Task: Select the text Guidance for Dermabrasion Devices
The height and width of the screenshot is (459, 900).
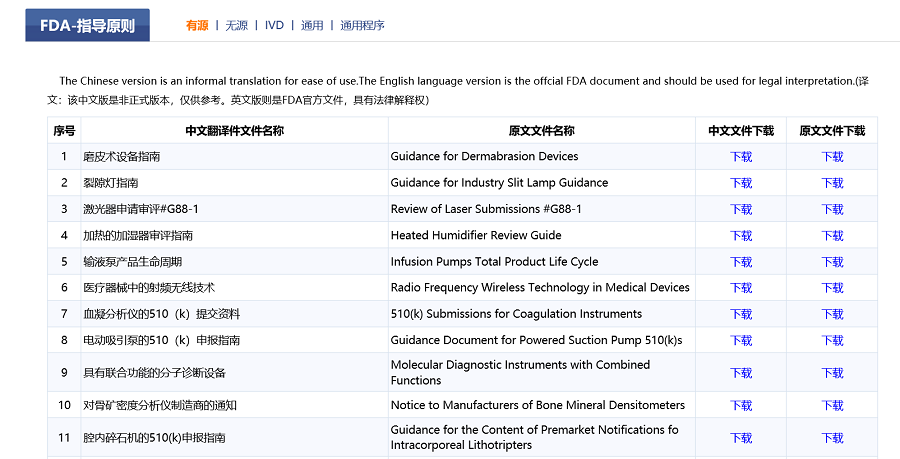Action: [484, 156]
